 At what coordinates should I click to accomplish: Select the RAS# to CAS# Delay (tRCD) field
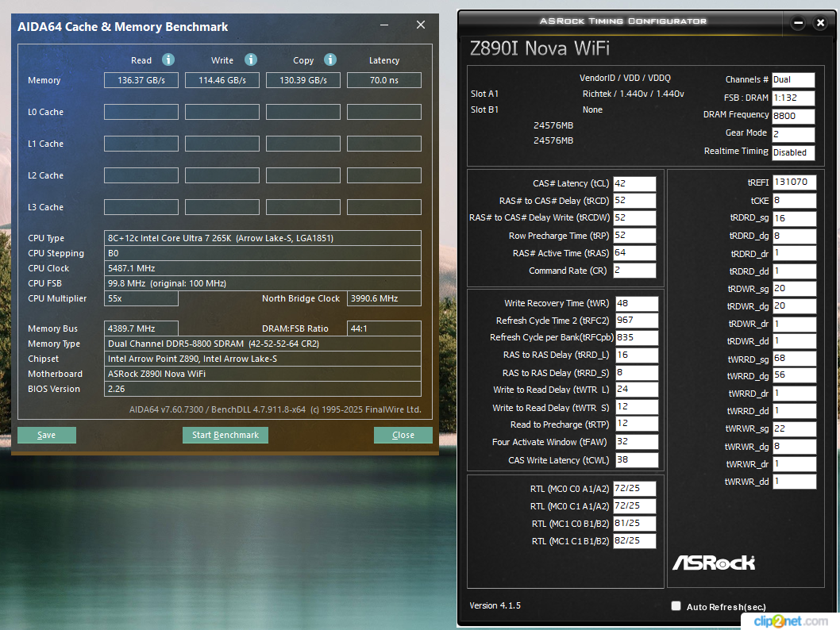pos(634,201)
